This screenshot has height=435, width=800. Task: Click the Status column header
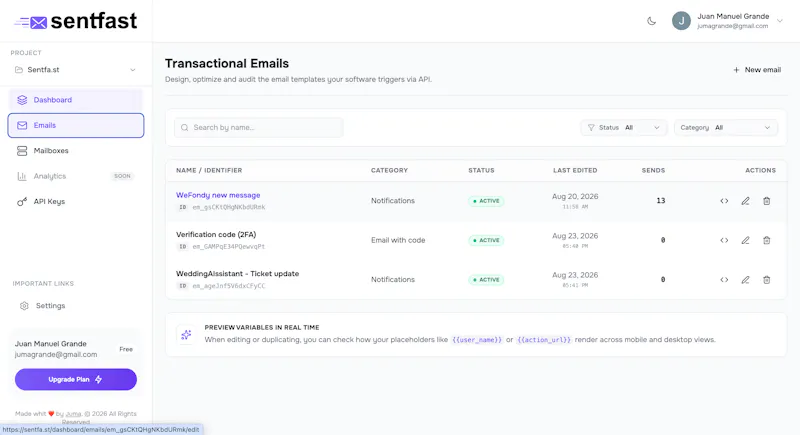[481, 170]
